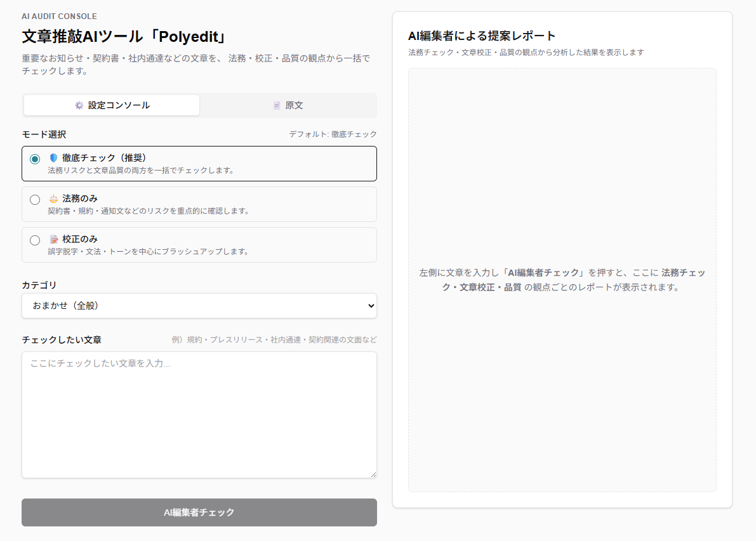The image size is (756, 541).
Task: Click the 校正のみ card description text
Action: click(x=148, y=251)
